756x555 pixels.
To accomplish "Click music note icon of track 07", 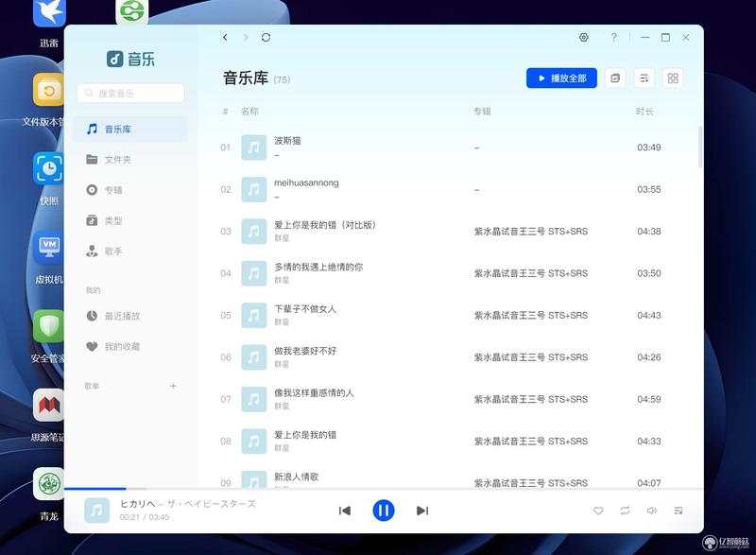I will (253, 399).
